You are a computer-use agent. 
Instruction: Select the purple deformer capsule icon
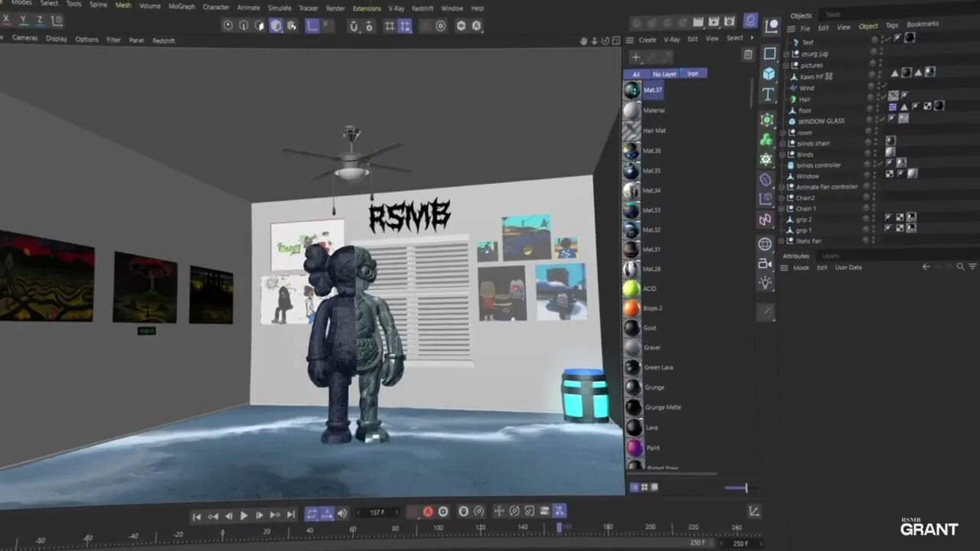tap(765, 180)
